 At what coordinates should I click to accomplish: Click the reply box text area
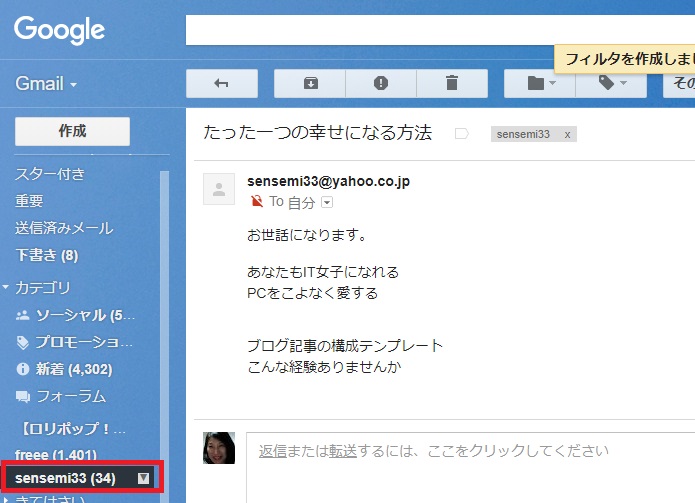(471, 468)
